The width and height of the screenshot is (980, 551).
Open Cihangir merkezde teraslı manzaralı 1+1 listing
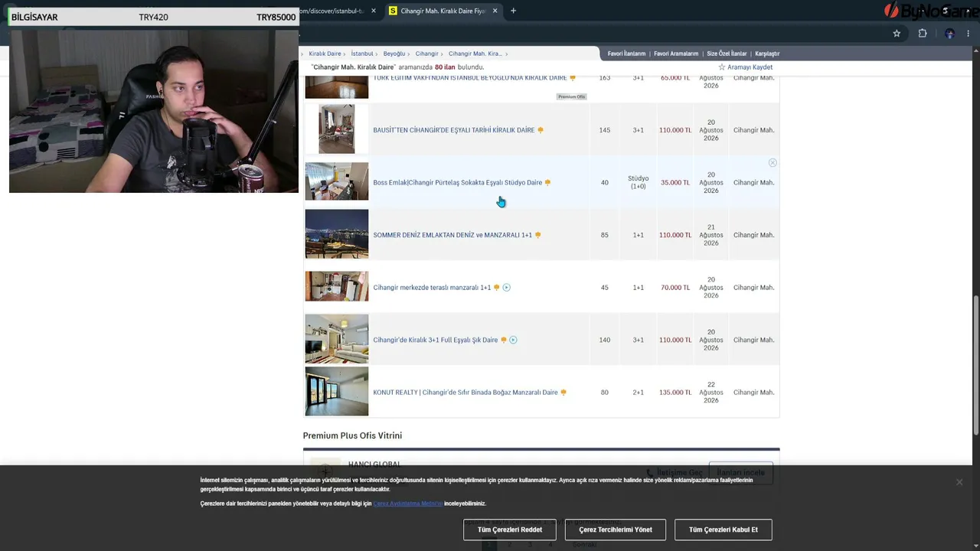(x=432, y=288)
